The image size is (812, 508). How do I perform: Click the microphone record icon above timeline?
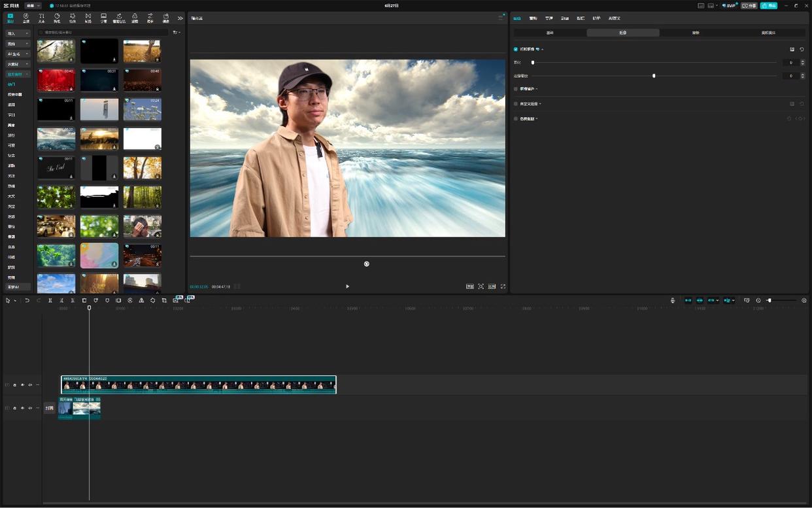[x=673, y=300]
